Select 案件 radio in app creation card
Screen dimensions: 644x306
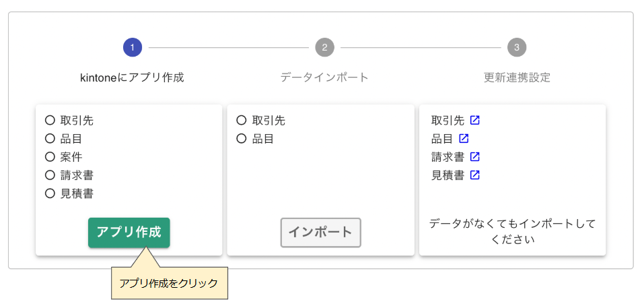pyautogui.click(x=50, y=156)
